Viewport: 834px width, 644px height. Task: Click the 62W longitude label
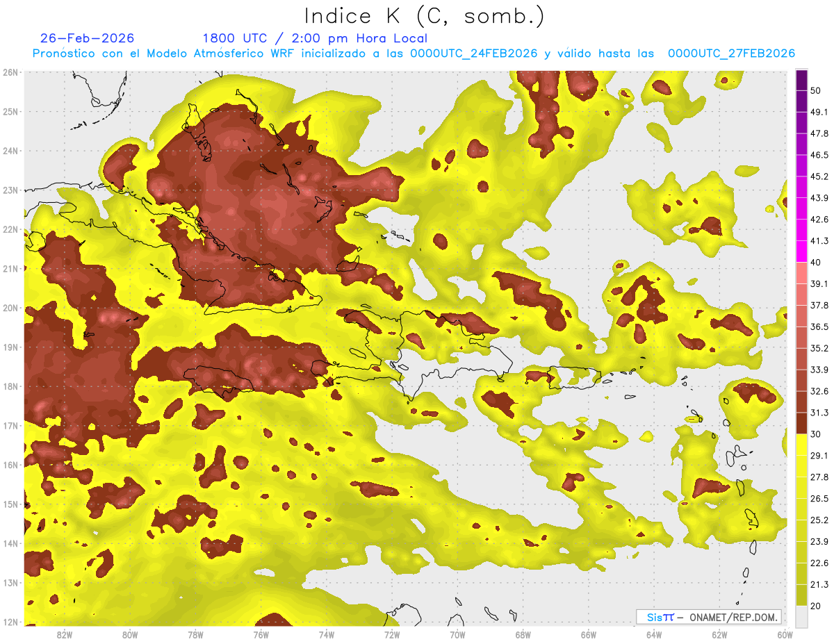click(720, 635)
